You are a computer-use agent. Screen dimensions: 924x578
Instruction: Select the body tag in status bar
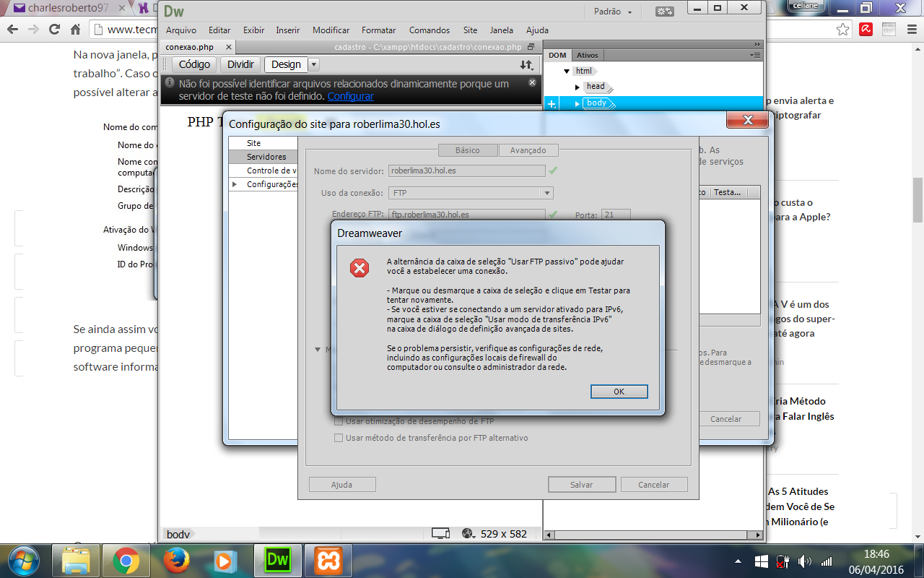178,535
